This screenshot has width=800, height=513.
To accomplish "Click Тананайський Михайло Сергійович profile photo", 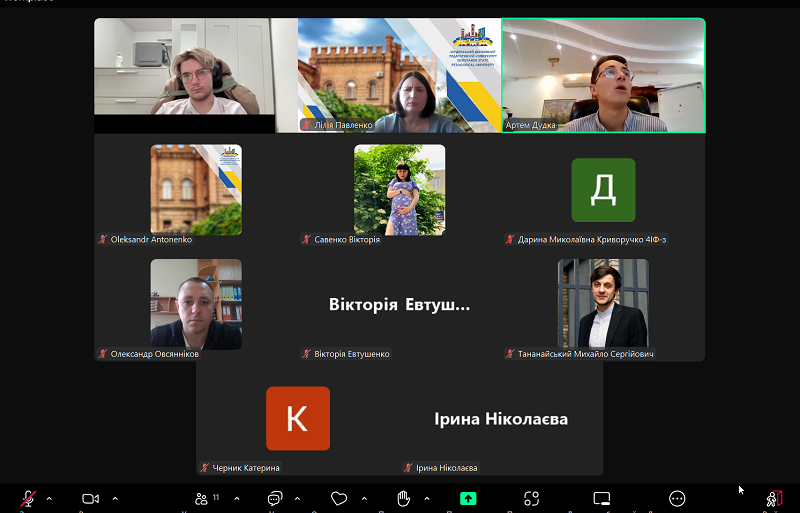I will [603, 304].
